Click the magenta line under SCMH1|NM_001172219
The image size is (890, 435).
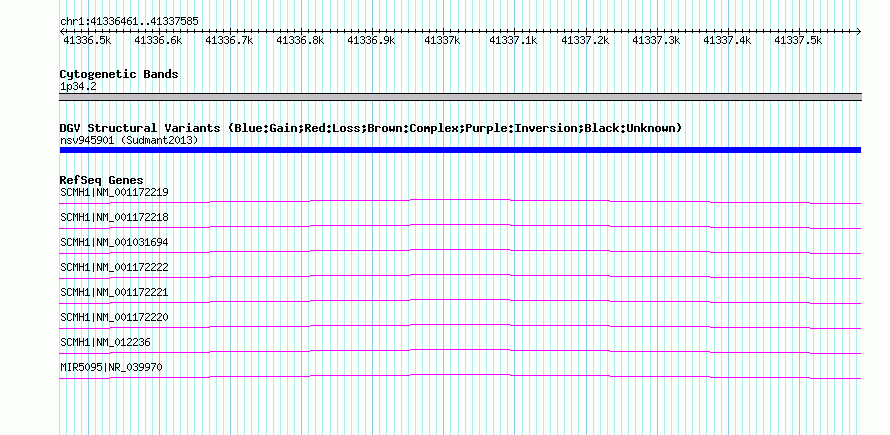[x=460, y=202]
